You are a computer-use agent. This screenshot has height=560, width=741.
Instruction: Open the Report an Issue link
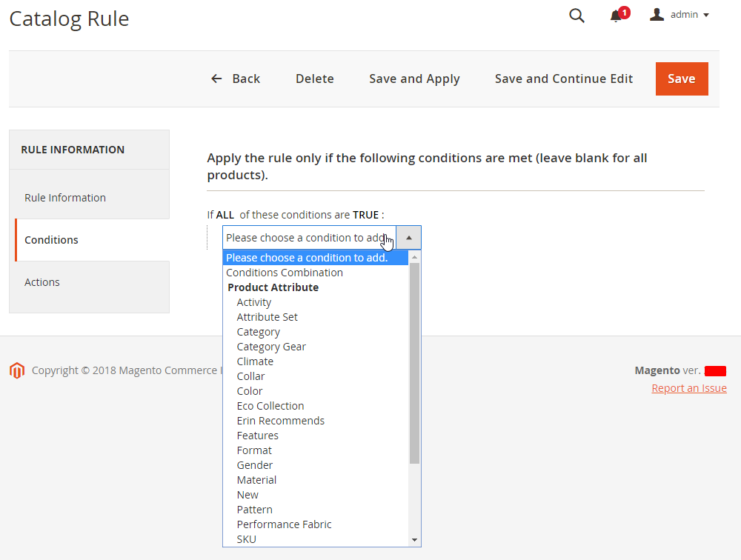click(689, 388)
